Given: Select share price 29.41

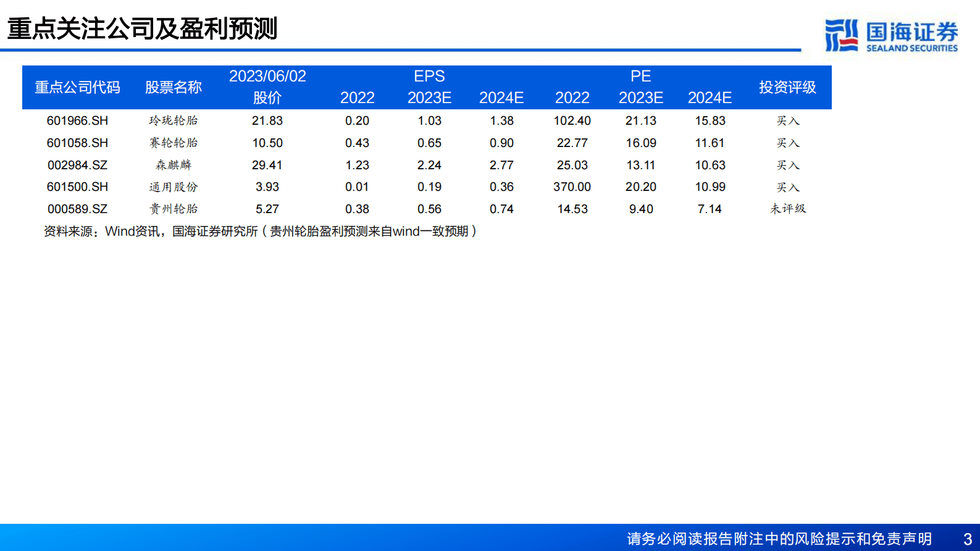Looking at the screenshot, I should coord(267,165).
